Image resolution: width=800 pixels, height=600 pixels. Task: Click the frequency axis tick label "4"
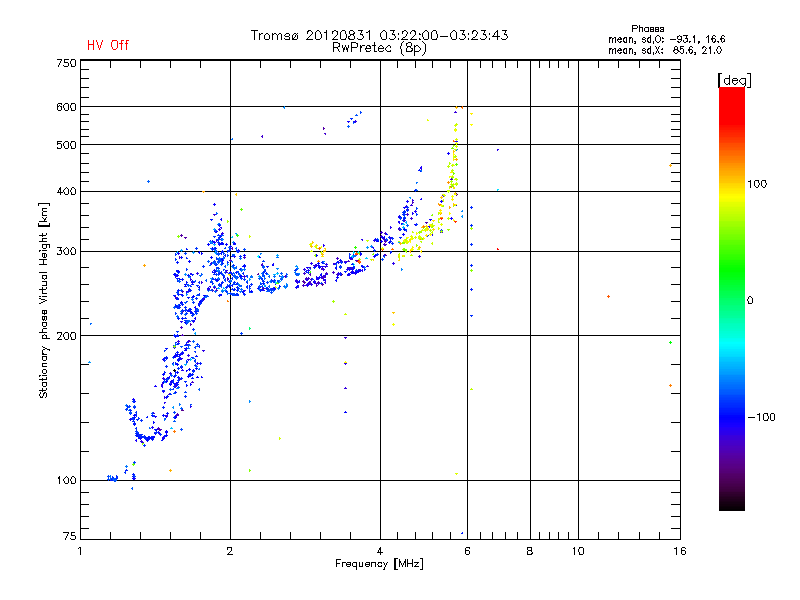click(x=380, y=551)
